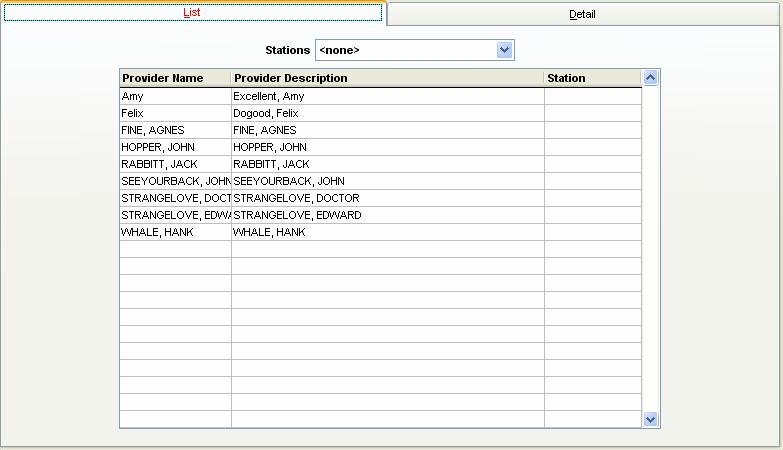Expand the Stations dropdown arrow
The height and width of the screenshot is (450, 783).
pyautogui.click(x=505, y=50)
